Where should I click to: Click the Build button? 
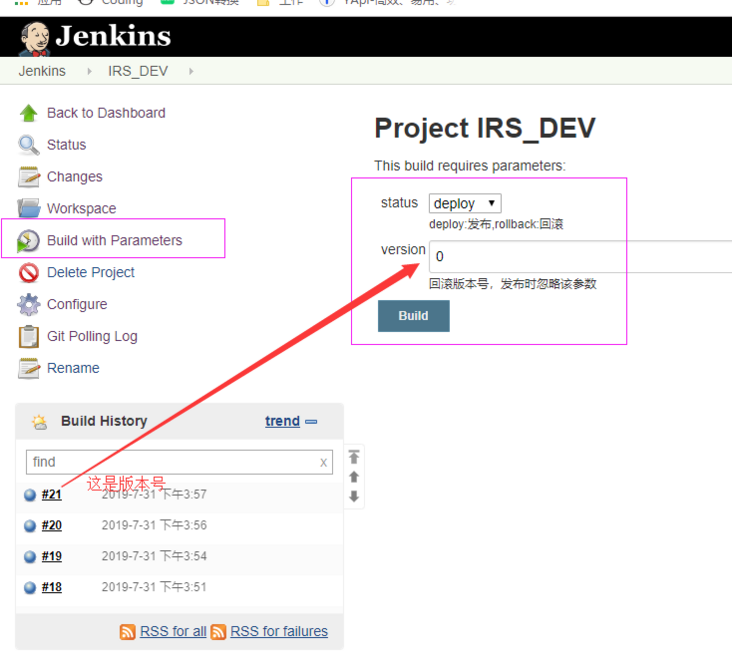pos(414,316)
